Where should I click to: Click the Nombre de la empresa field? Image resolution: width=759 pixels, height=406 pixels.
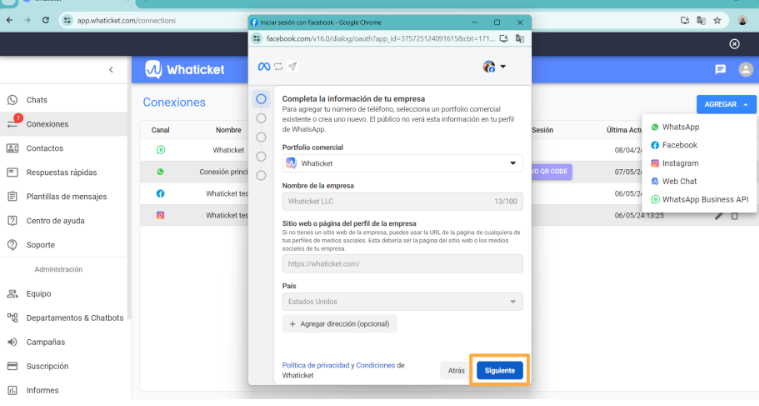pyautogui.click(x=402, y=201)
